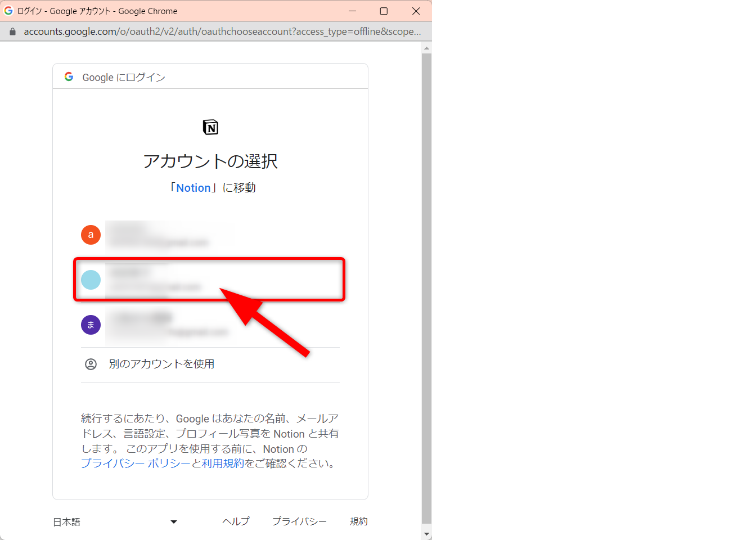The width and height of the screenshot is (756, 540).
Task: Click the Notion logo icon
Action: (210, 127)
